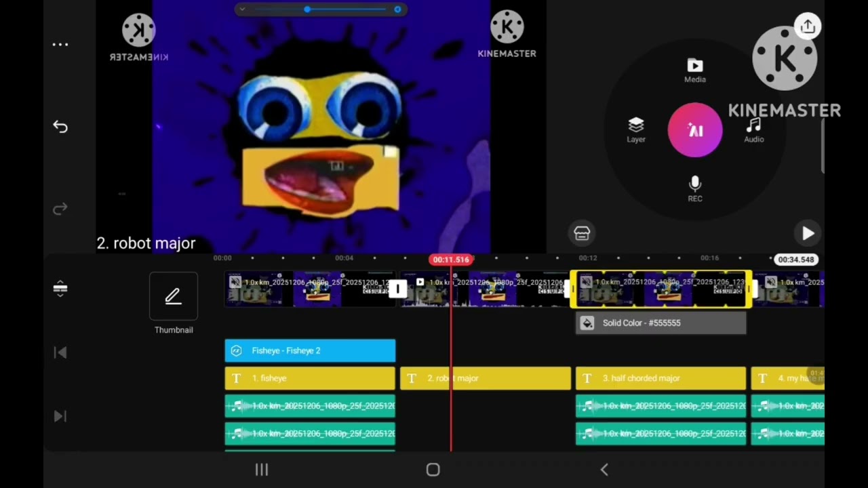The image size is (868, 488).
Task: Select the yellow-highlighted third video clip
Action: [x=661, y=290]
